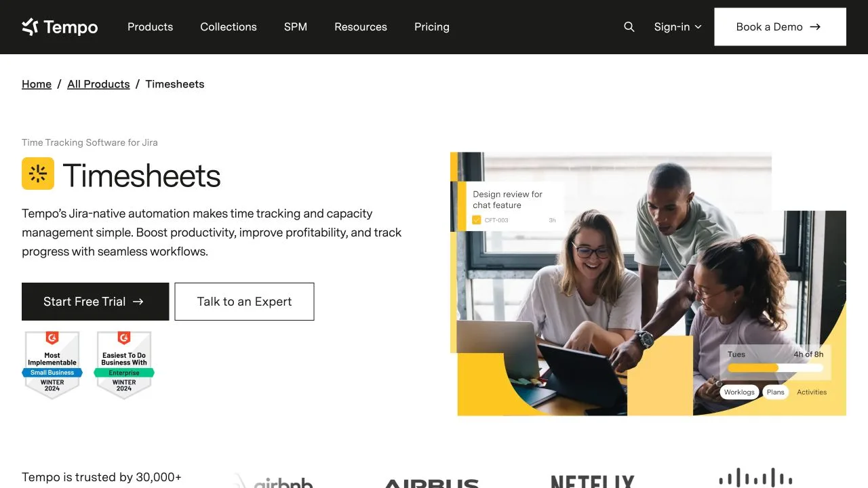Open the Resources menu
The height and width of the screenshot is (488, 868).
pos(361,27)
